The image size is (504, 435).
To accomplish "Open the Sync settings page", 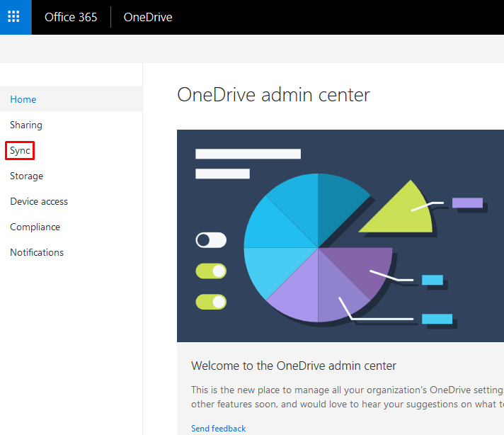I will [20, 150].
